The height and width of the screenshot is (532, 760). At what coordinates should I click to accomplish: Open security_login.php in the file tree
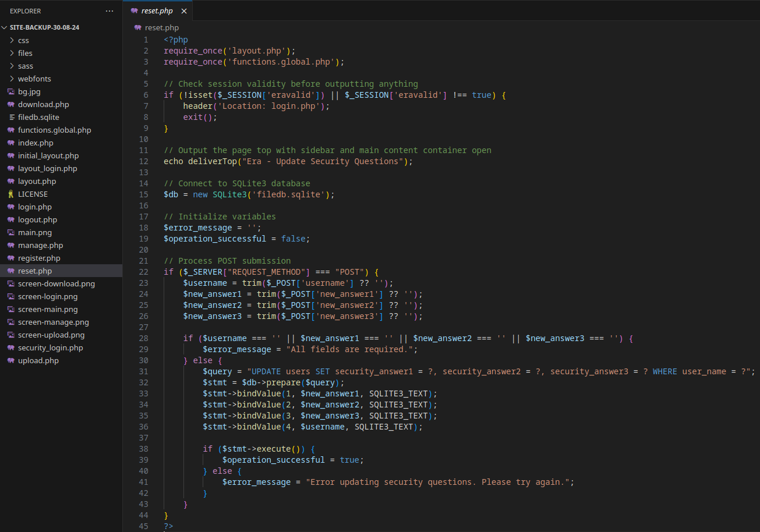click(50, 348)
